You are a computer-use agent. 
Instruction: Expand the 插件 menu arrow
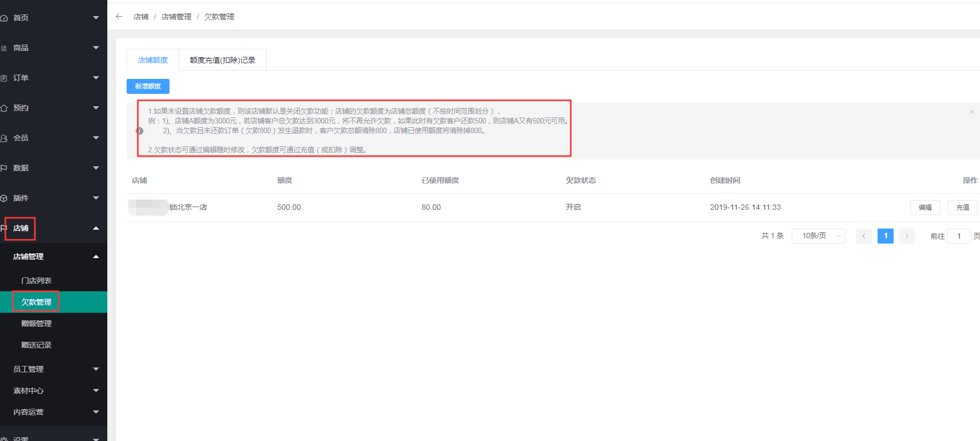coord(96,198)
